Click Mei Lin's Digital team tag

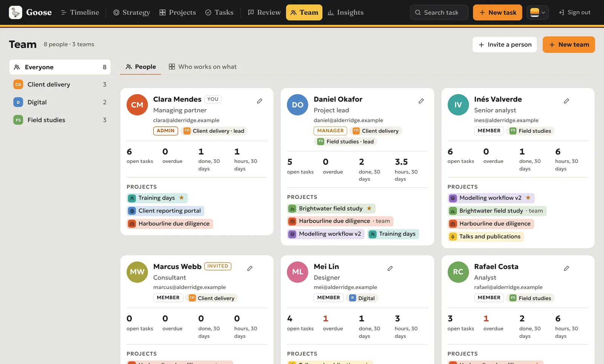362,298
